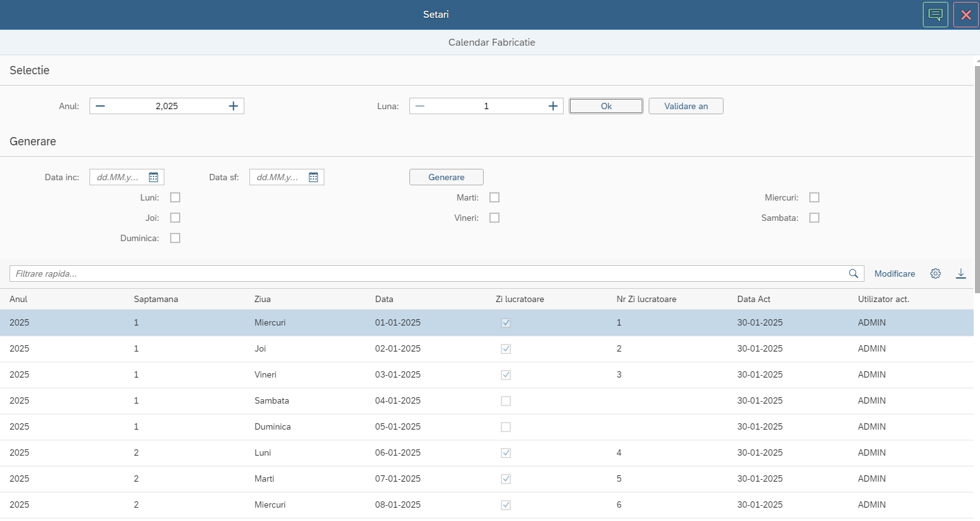Viewport: 980px width, 521px height.
Task: Open the feedback comment icon in header
Action: [935, 15]
